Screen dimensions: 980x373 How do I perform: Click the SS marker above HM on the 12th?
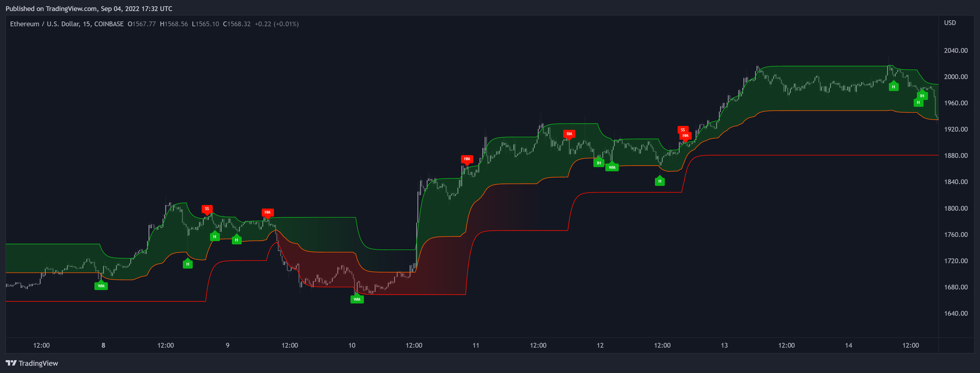click(682, 130)
